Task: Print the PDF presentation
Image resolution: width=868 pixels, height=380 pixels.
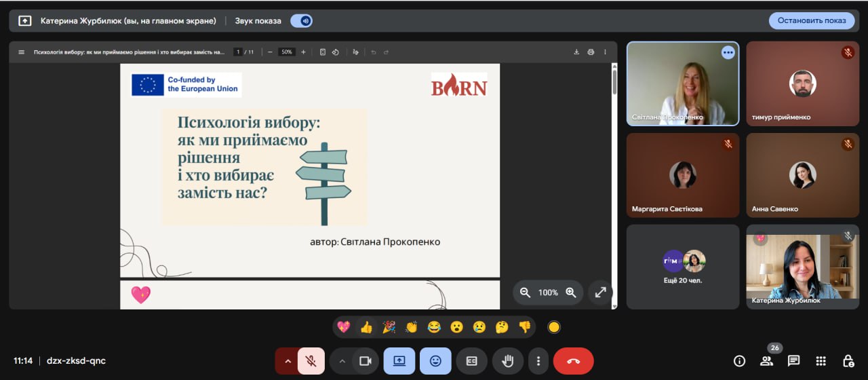Action: (591, 52)
